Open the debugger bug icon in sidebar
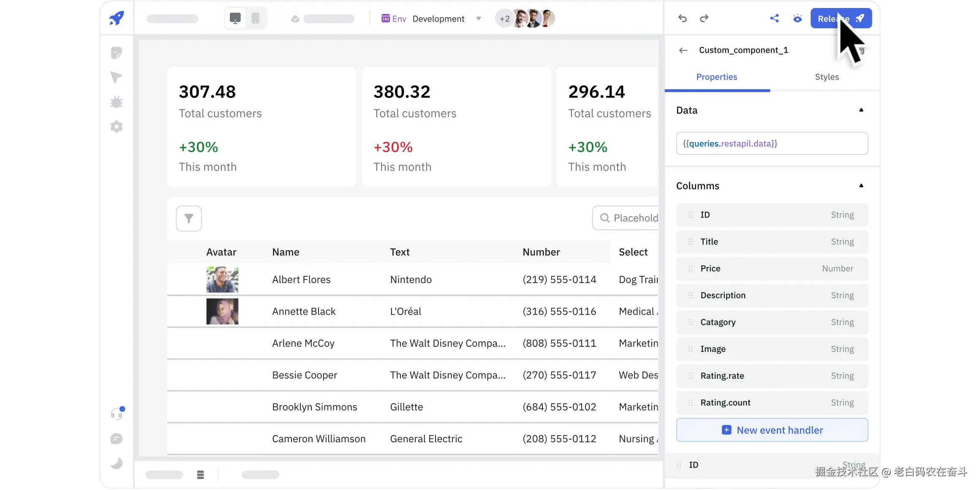The image size is (980, 490). coord(117,102)
